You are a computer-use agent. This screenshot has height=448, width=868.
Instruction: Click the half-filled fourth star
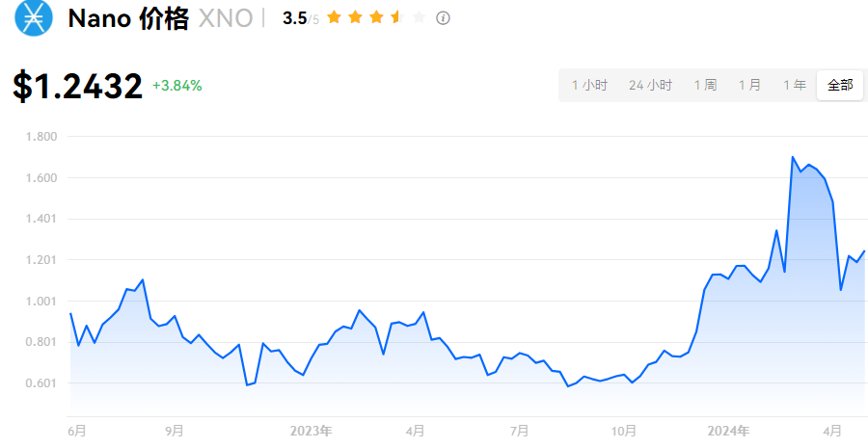(x=396, y=17)
